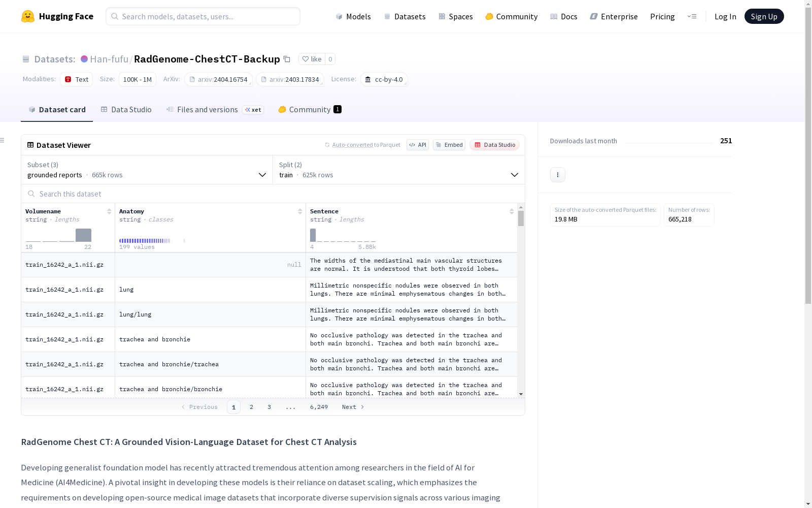Image resolution: width=812 pixels, height=508 pixels.
Task: Click the like count 0
Action: [330, 59]
